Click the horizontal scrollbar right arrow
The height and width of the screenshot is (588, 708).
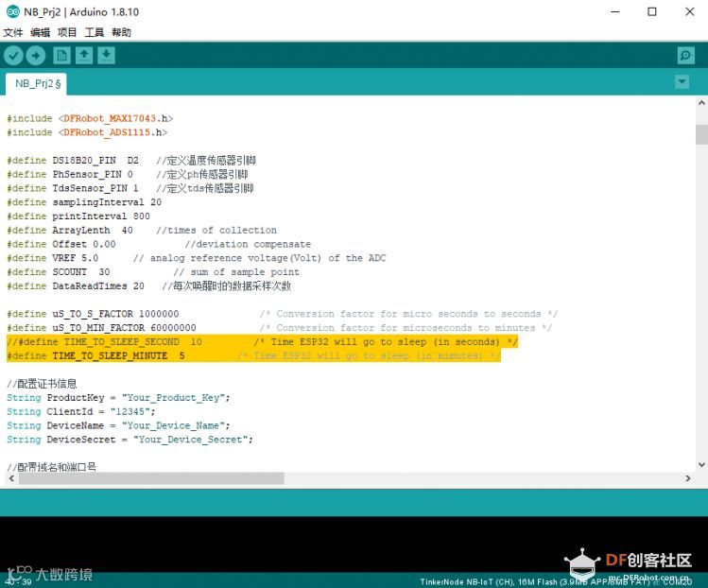pyautogui.click(x=688, y=477)
